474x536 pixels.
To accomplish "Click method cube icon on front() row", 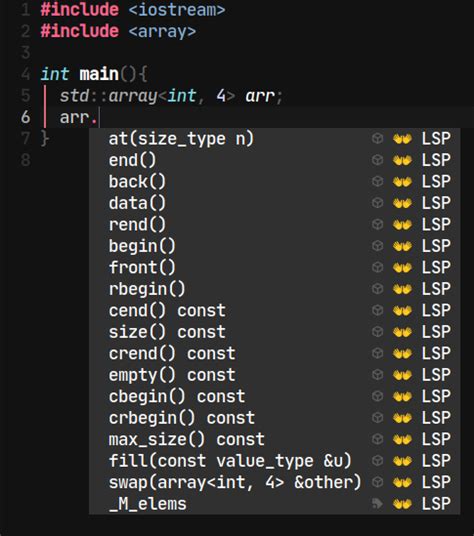I will (377, 267).
